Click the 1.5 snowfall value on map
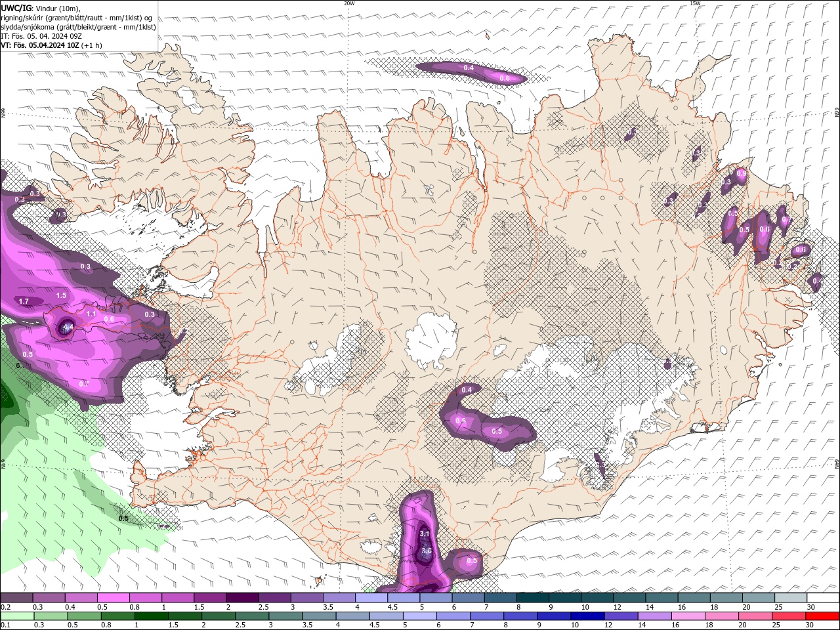Viewport: 840px width, 630px height. tap(61, 295)
